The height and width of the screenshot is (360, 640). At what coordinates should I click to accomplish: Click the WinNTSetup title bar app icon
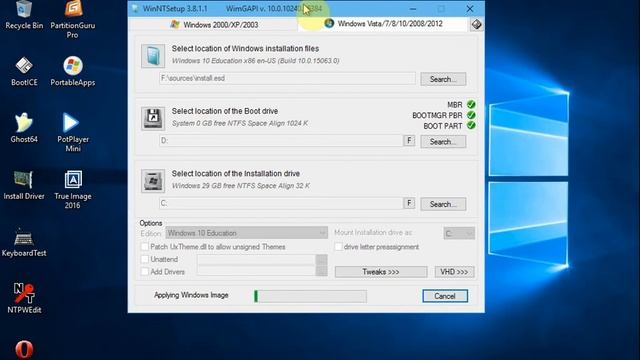135,9
